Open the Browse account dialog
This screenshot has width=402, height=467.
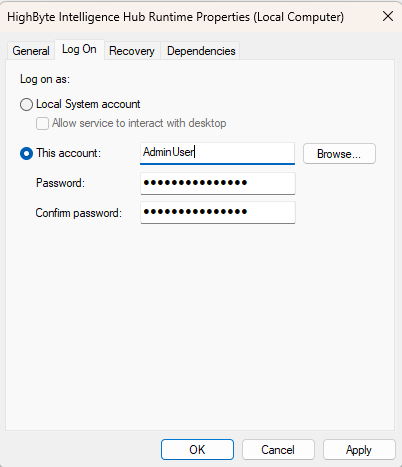coord(339,154)
